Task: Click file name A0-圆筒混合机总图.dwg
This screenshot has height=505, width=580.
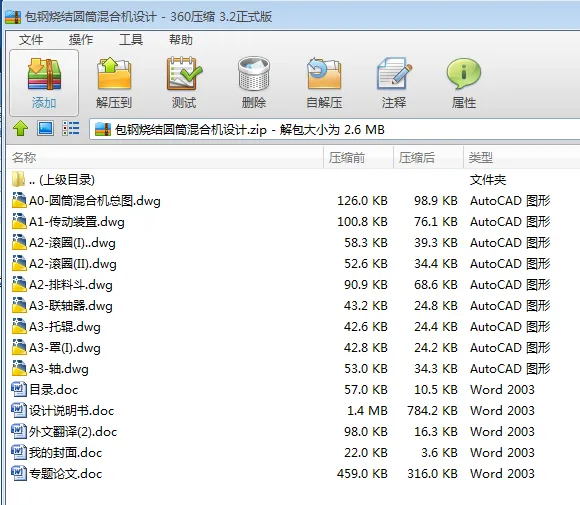Action: pos(95,201)
